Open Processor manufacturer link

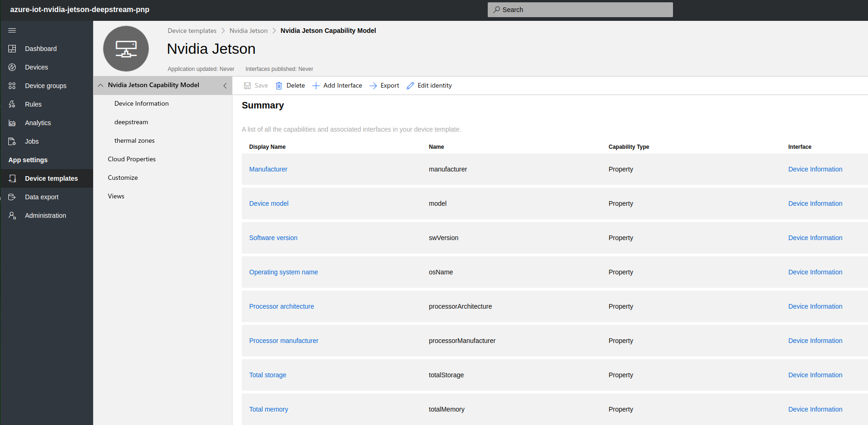pos(284,341)
